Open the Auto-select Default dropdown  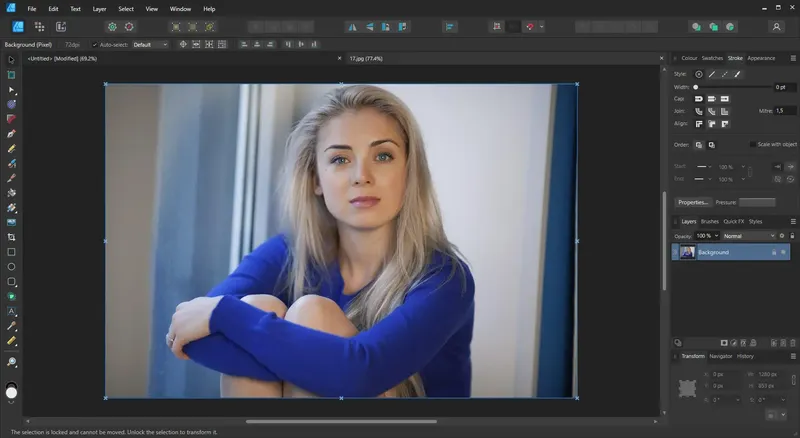150,44
